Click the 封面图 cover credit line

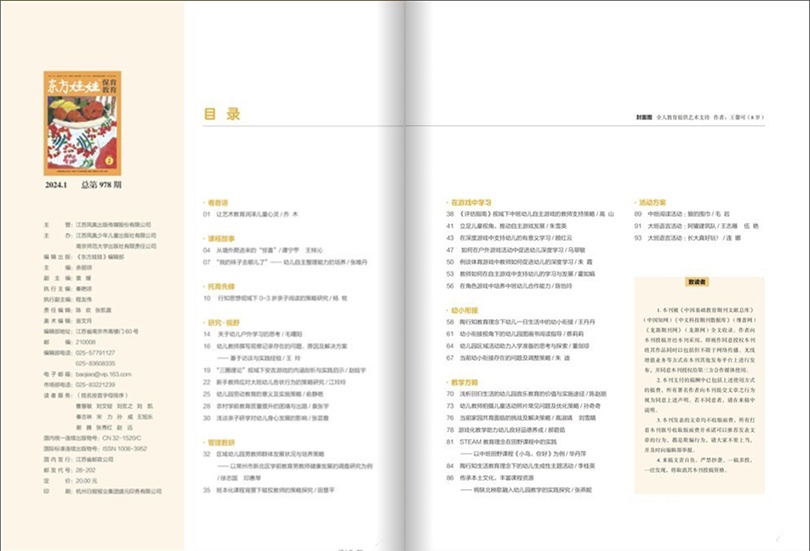[700, 117]
